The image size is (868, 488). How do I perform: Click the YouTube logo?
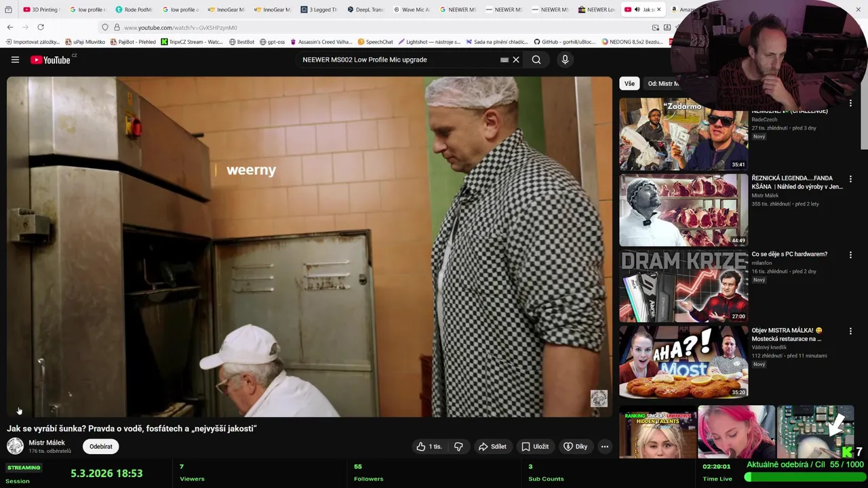(x=50, y=60)
